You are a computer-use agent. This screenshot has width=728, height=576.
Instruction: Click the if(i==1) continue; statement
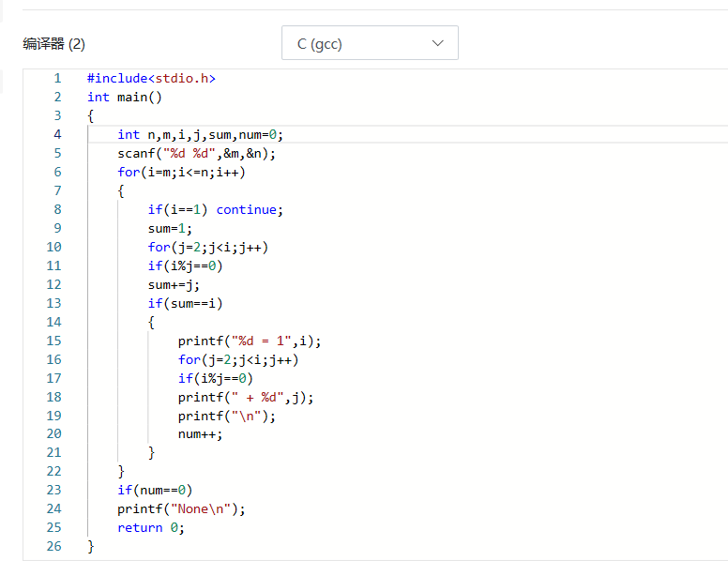tap(216, 210)
